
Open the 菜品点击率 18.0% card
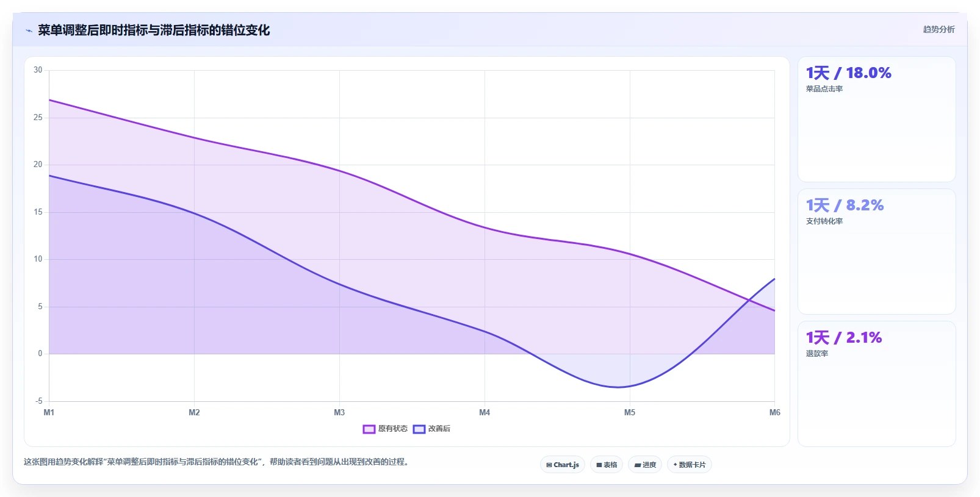pos(876,119)
